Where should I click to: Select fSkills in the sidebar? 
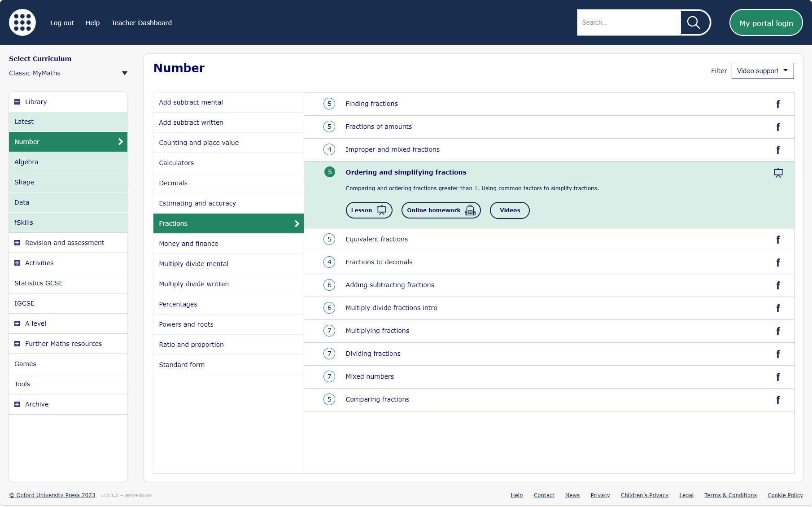[x=68, y=223]
